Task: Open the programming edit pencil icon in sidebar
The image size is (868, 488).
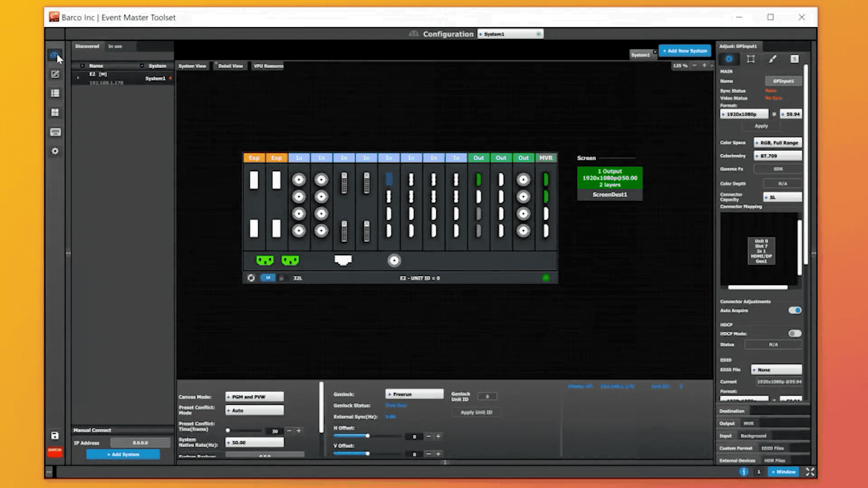Action: (55, 74)
